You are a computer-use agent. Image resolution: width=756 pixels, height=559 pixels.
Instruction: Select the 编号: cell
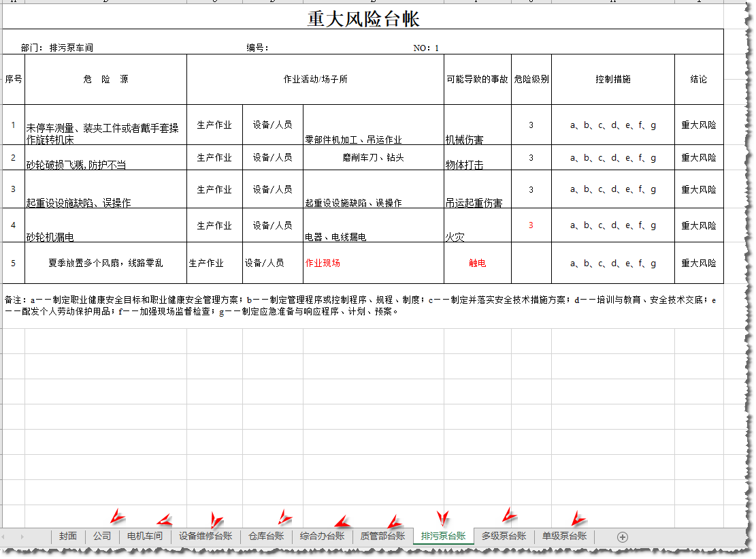click(257, 48)
